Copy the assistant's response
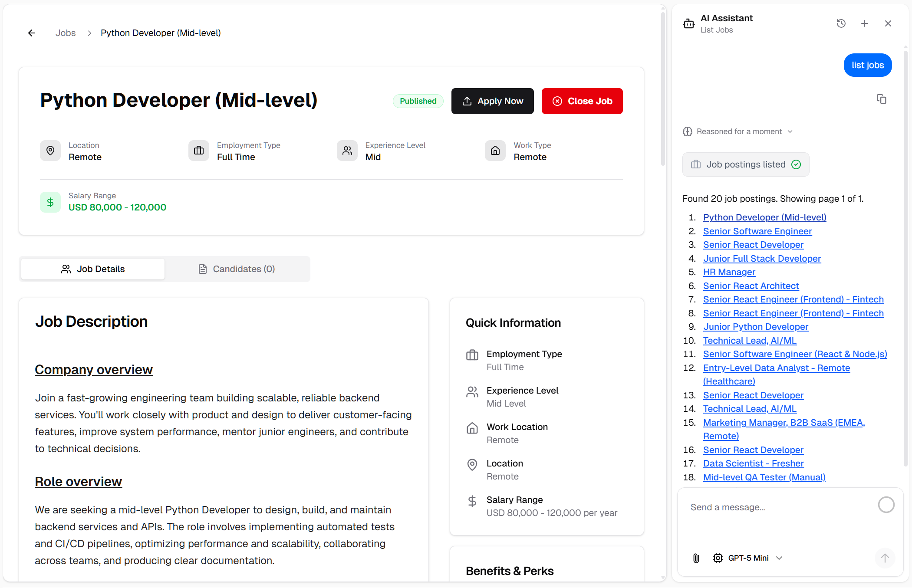This screenshot has width=912, height=588. pos(882,99)
